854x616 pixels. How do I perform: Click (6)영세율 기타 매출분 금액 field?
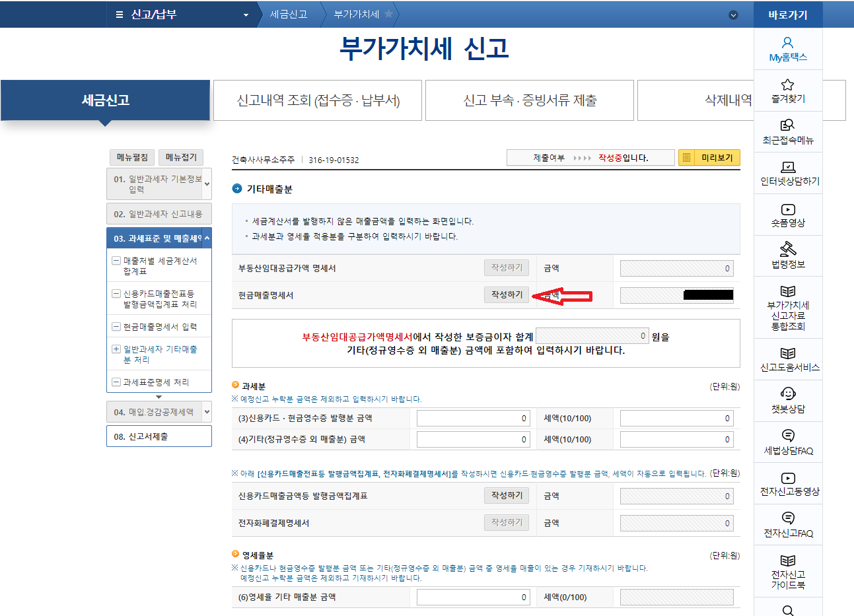tap(474, 597)
